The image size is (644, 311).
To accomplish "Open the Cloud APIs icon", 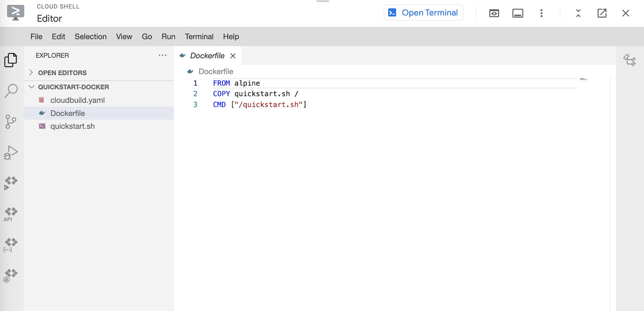I will coord(11,214).
